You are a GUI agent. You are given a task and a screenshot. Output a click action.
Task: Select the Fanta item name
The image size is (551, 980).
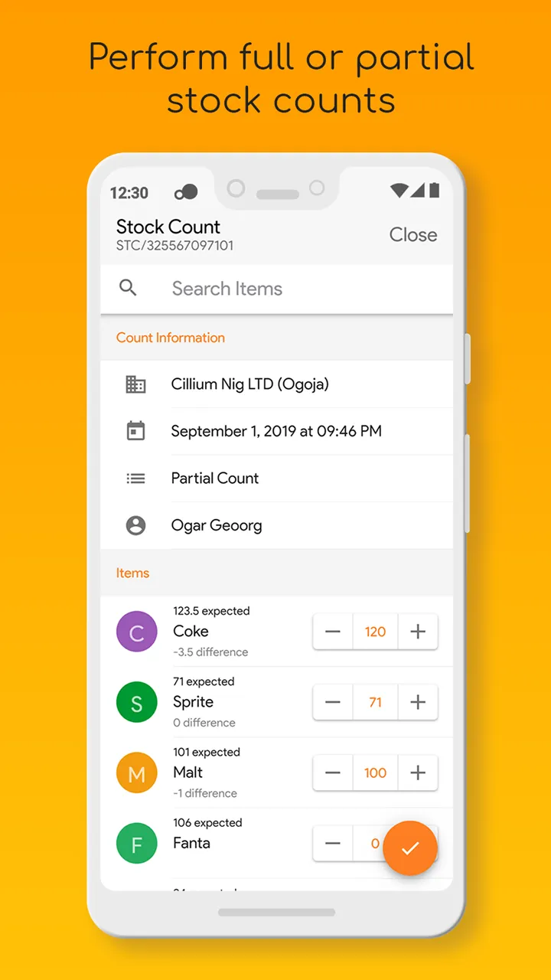click(x=191, y=842)
